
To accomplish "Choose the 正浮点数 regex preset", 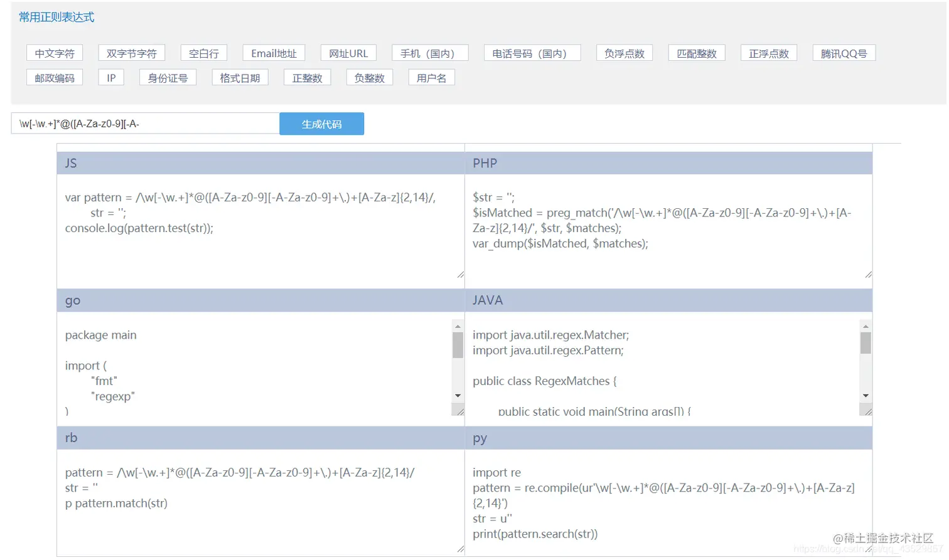I will 769,53.
